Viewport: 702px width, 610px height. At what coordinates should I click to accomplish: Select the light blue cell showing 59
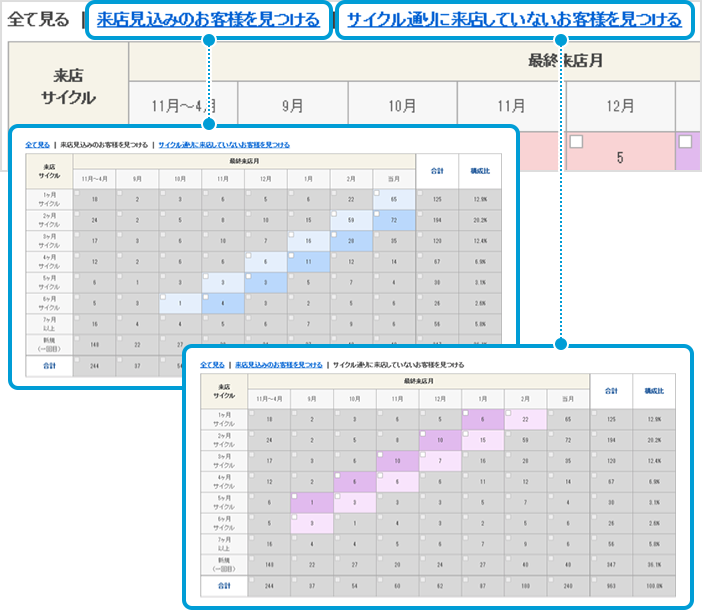[352, 219]
